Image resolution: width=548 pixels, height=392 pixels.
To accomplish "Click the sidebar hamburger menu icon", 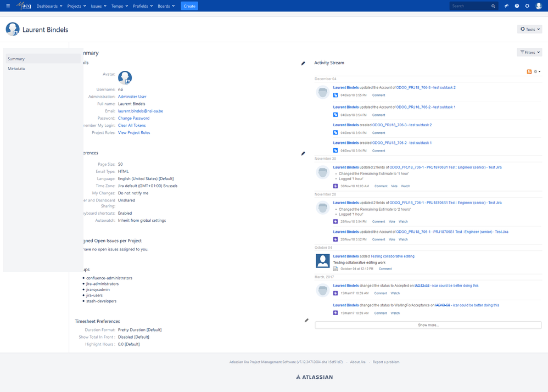I will [x=8, y=5].
